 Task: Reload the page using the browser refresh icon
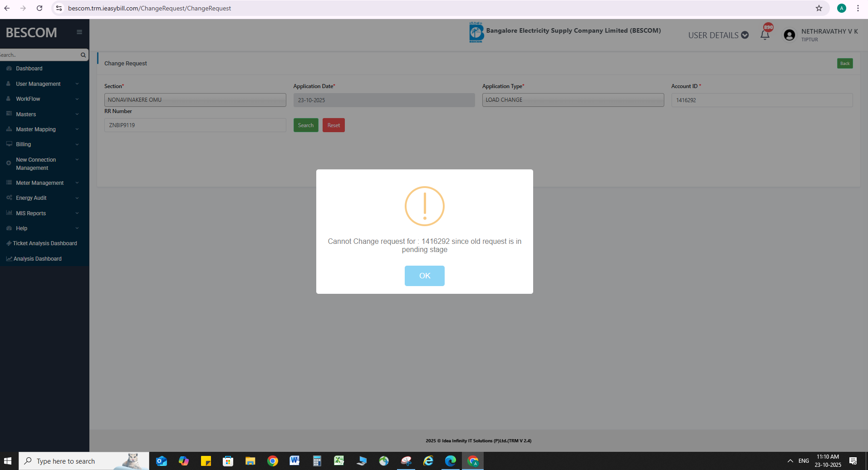pyautogui.click(x=39, y=8)
